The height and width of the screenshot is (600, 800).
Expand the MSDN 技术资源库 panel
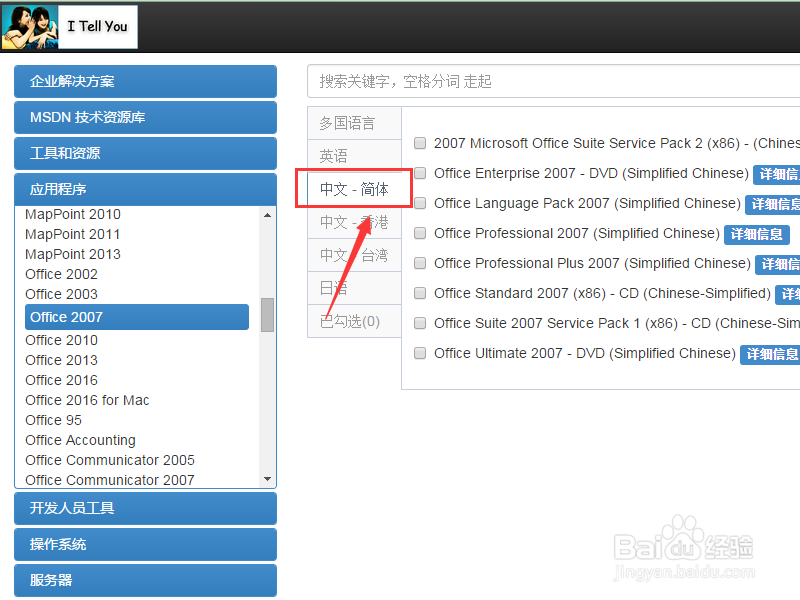coord(145,117)
